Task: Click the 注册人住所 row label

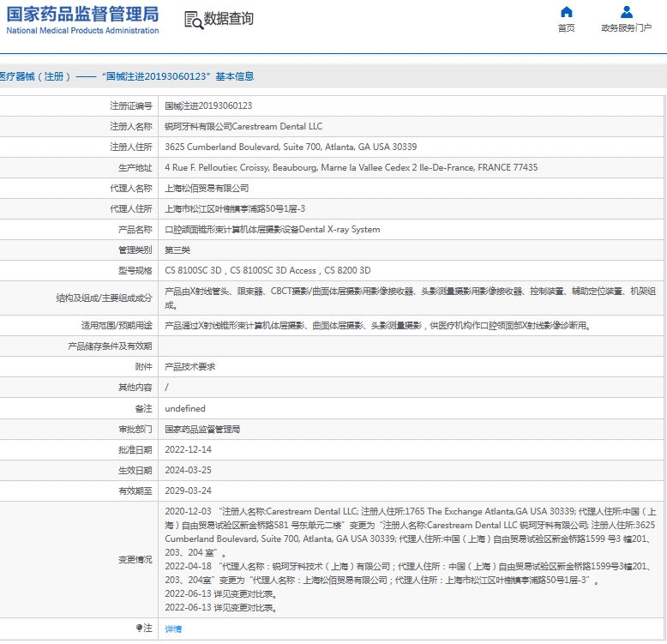Action: 130,147
